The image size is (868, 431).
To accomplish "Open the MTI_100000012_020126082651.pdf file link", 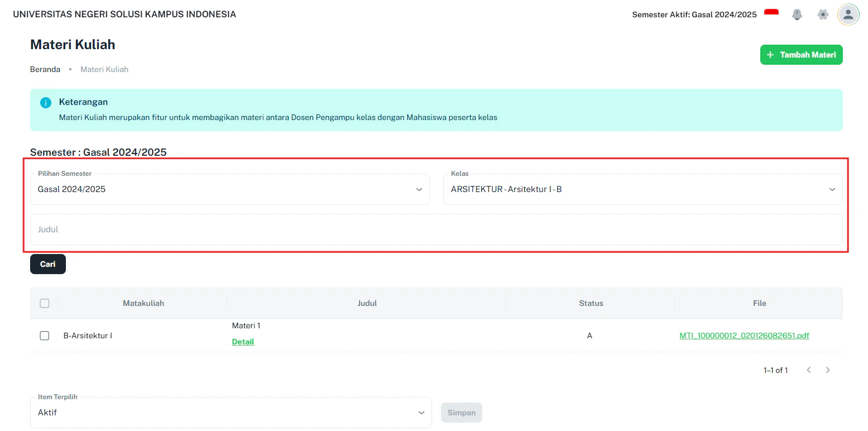I will 744,336.
